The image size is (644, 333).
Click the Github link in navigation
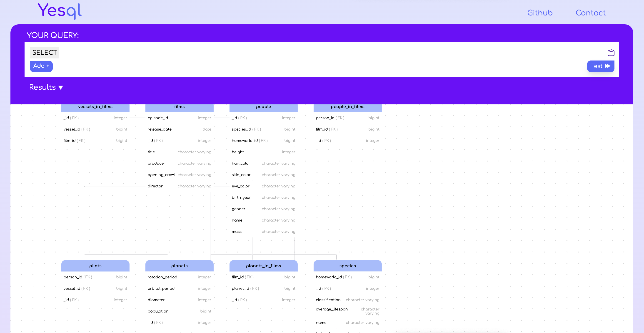[x=540, y=13]
